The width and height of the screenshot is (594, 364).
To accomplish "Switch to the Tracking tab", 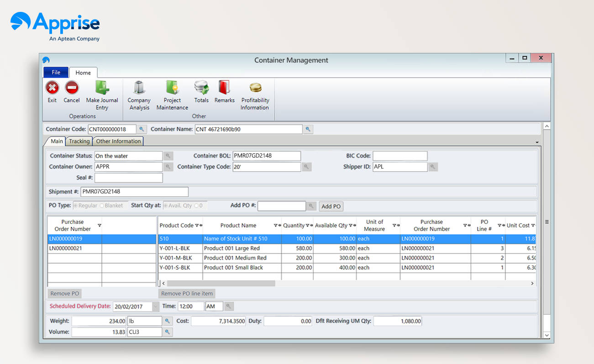I will pyautogui.click(x=79, y=141).
